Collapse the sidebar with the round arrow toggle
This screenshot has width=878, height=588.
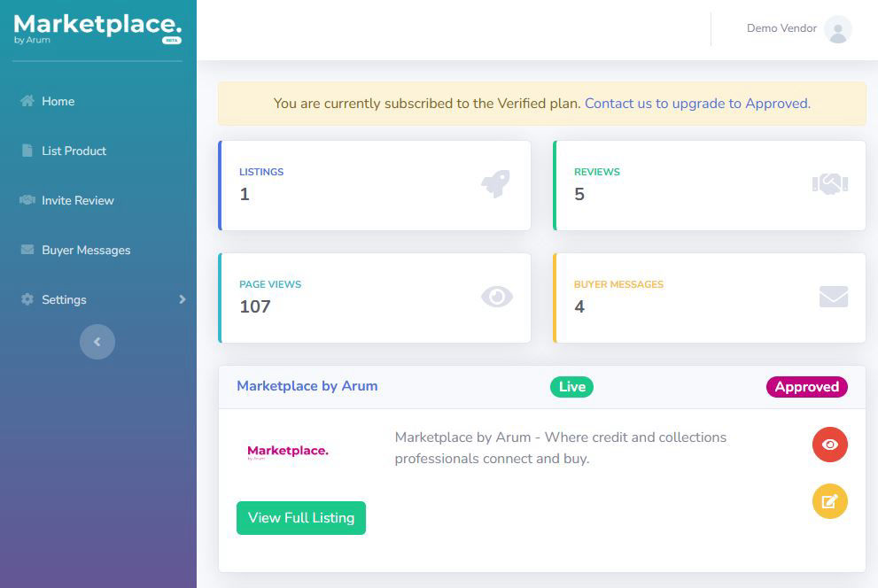97,342
